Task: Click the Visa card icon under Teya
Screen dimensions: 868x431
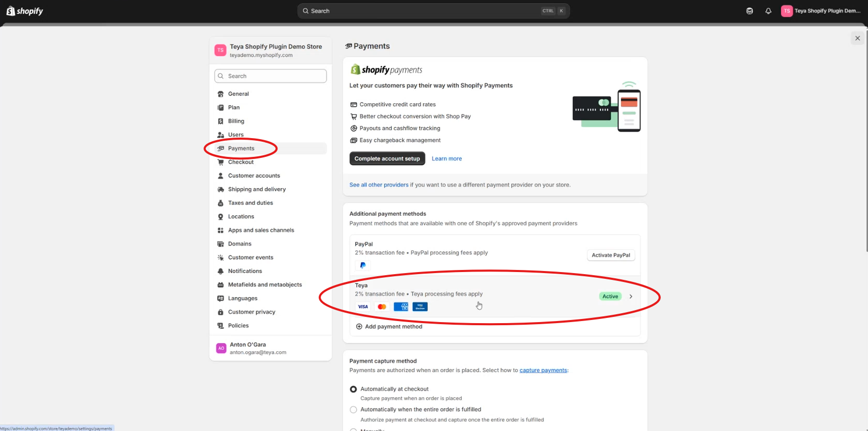Action: coord(363,307)
